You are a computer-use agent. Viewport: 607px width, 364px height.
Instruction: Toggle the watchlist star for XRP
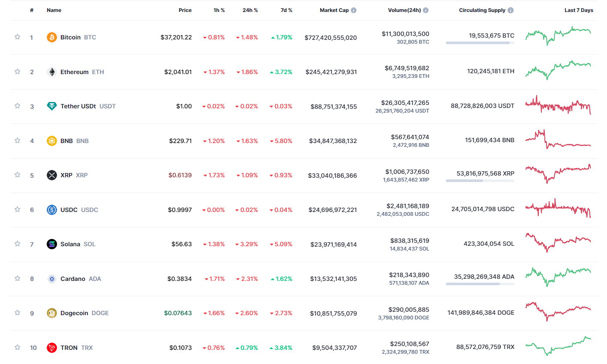pos(18,175)
